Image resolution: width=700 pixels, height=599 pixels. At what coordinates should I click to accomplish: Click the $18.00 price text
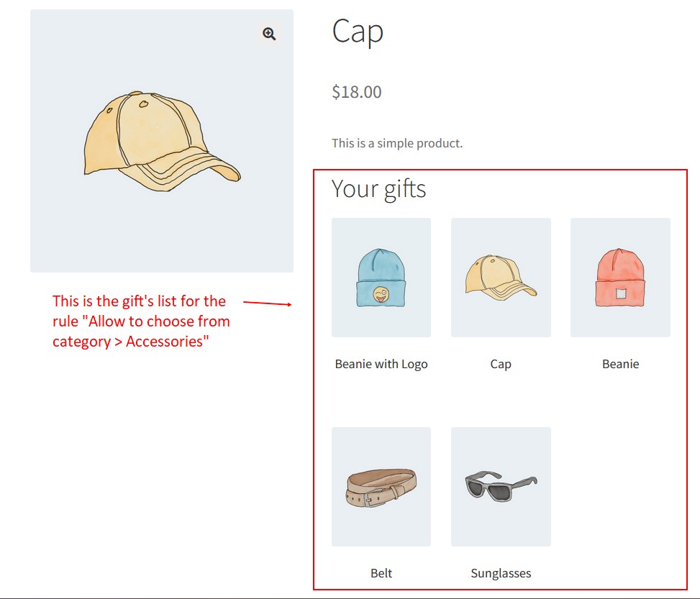[x=357, y=92]
